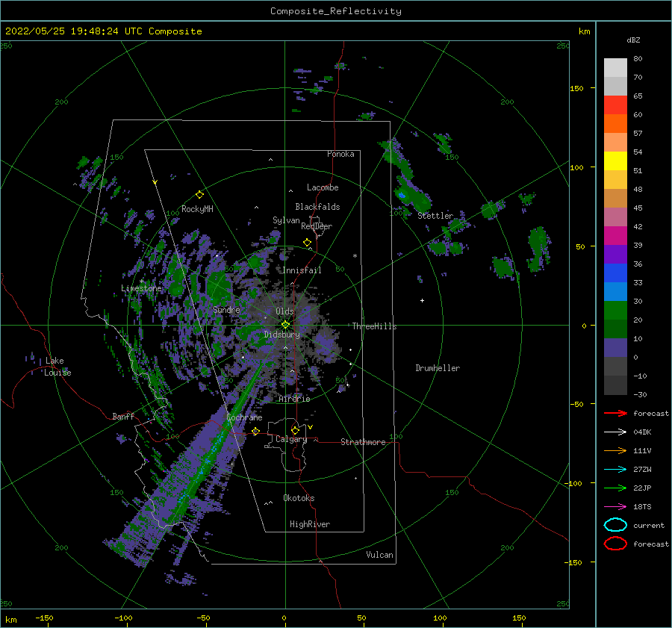Click the cyan current ellipse legend icon
The height and width of the screenshot is (628, 672).
615,525
